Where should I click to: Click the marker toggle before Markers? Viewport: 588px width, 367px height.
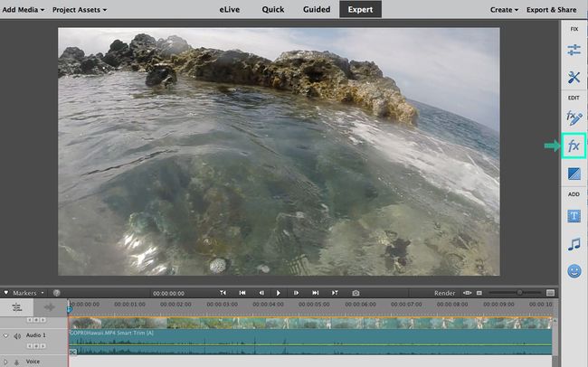pyautogui.click(x=6, y=292)
